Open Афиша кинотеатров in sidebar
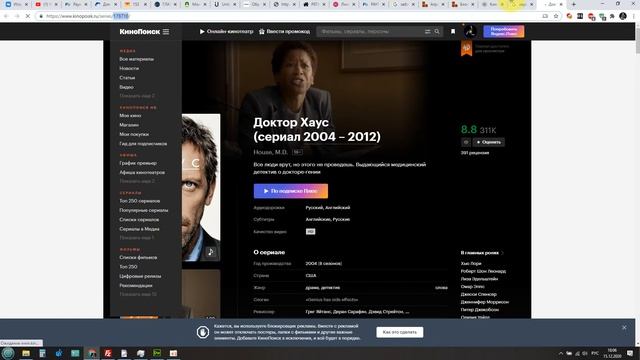Image resolution: width=640 pixels, height=360 pixels. (142, 172)
